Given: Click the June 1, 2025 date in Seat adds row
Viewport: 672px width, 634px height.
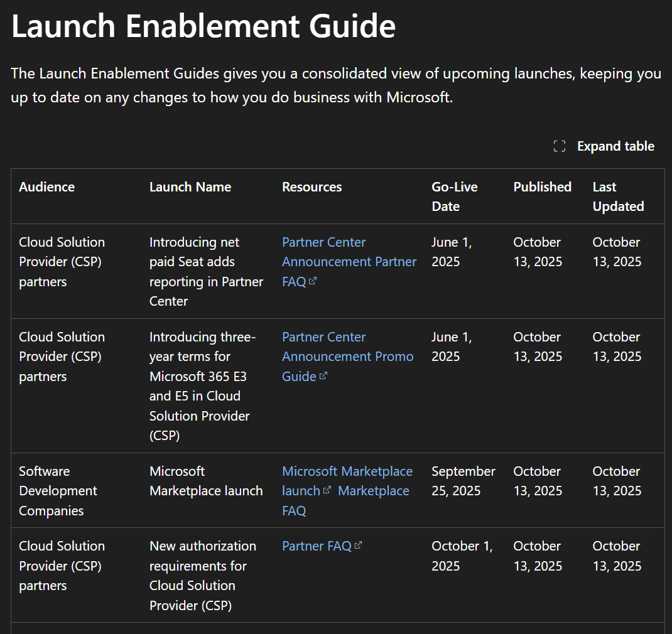Looking at the screenshot, I should (x=452, y=252).
